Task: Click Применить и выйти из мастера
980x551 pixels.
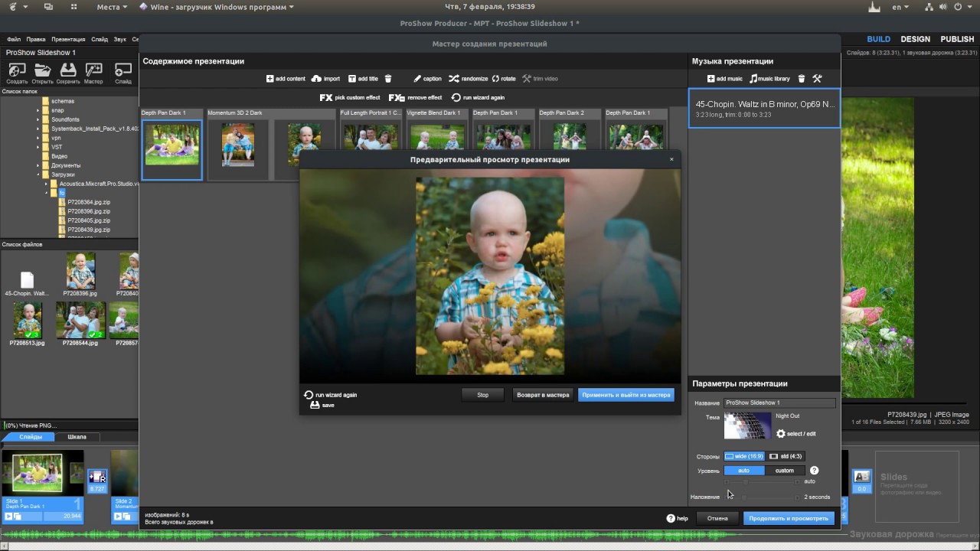Action: (x=626, y=395)
